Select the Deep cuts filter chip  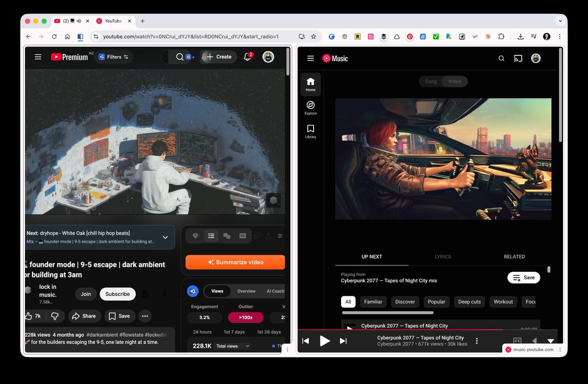pos(469,302)
